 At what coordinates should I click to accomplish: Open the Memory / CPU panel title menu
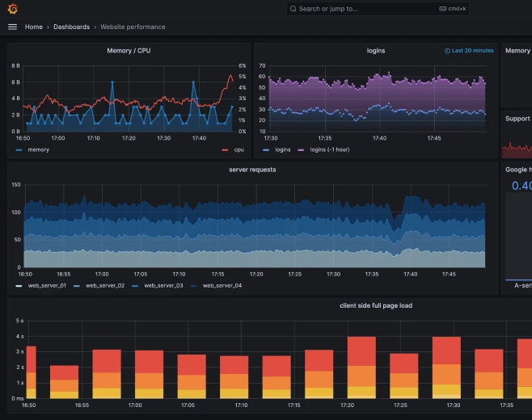129,51
